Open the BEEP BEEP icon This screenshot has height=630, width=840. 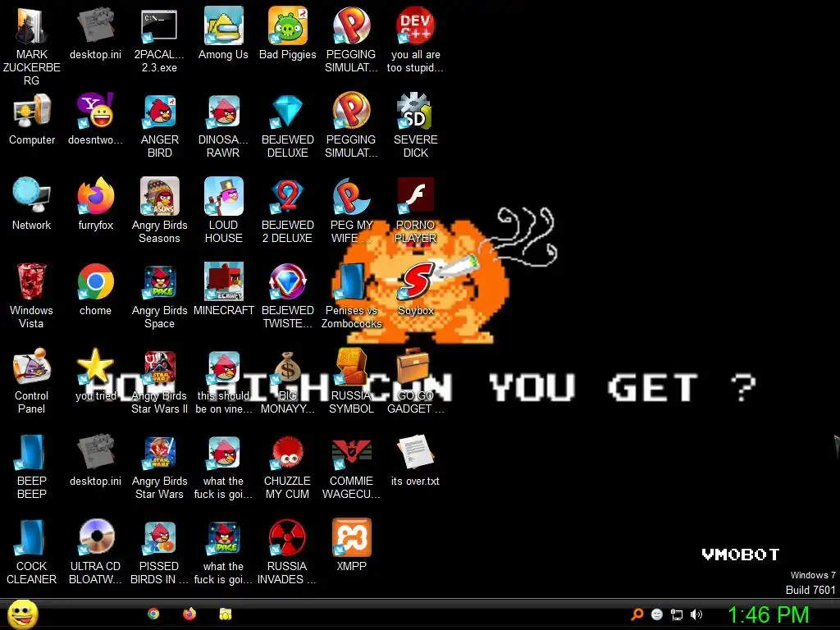[x=32, y=452]
